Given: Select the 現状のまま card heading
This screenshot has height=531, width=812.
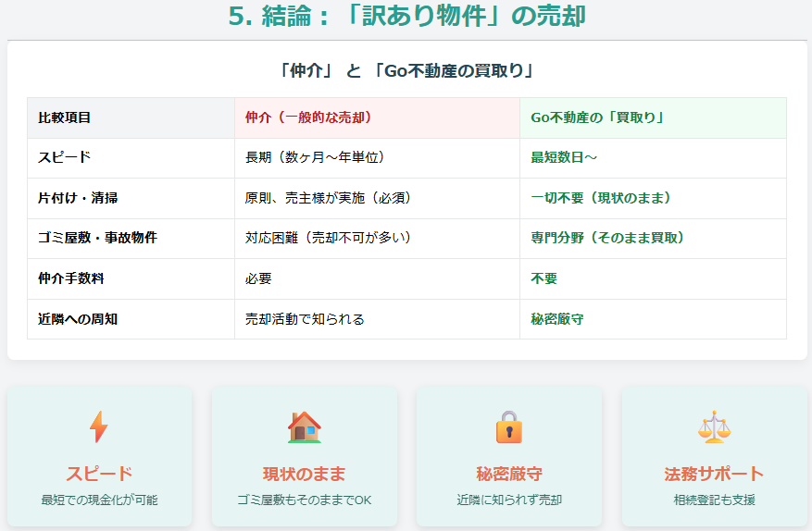Looking at the screenshot, I should pos(304,475).
